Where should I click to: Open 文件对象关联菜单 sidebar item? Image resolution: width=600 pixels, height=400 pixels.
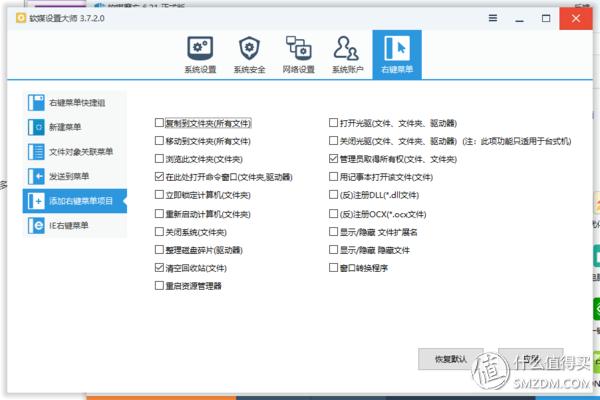(x=75, y=152)
